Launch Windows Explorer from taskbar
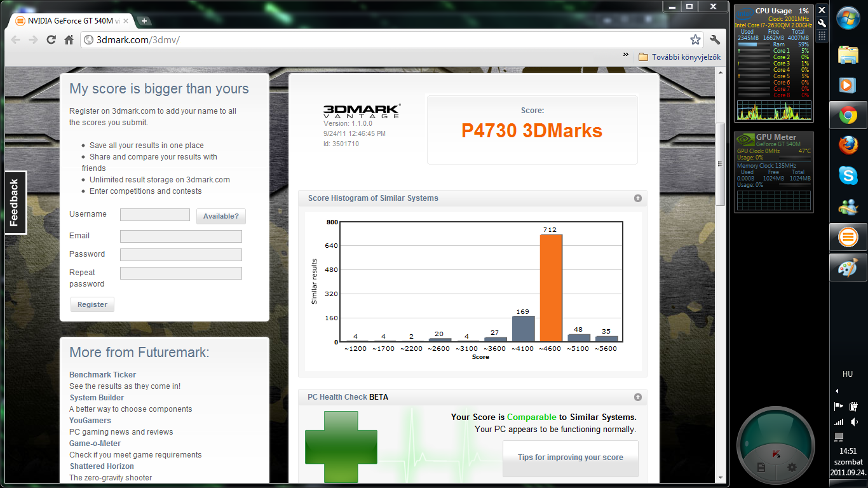Viewport: 868px width, 488px height. pos(848,55)
